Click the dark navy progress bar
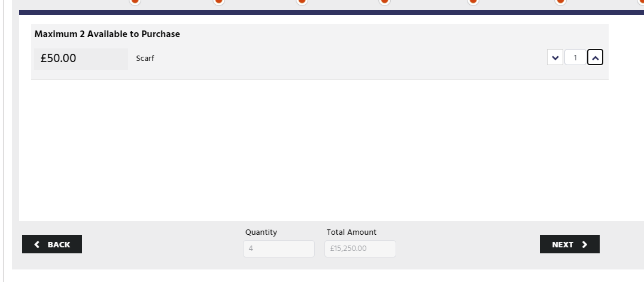 pyautogui.click(x=332, y=13)
